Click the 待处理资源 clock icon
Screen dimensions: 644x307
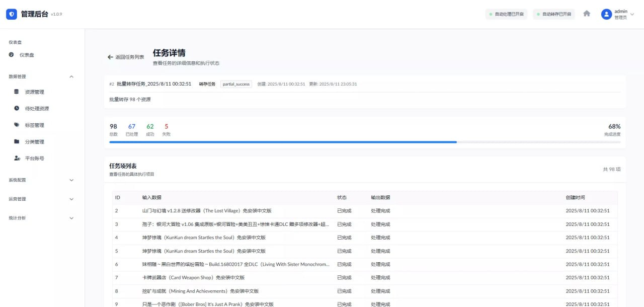[x=17, y=108]
